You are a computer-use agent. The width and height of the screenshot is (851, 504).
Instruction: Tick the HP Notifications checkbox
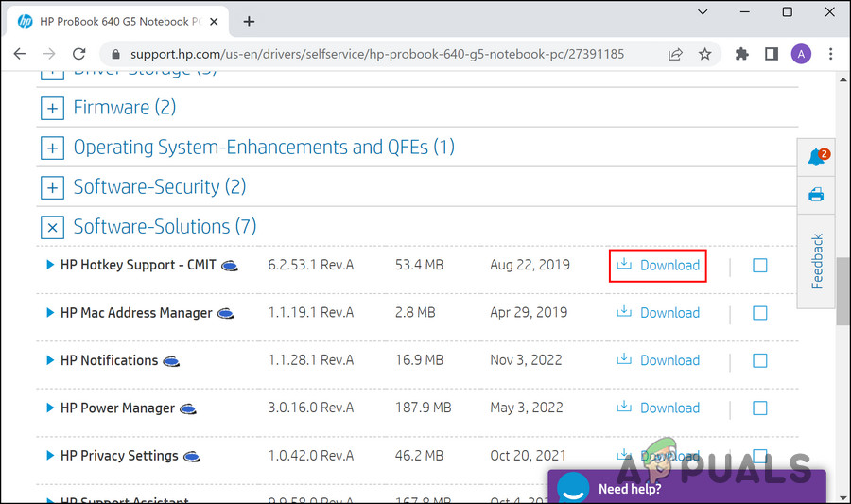759,360
